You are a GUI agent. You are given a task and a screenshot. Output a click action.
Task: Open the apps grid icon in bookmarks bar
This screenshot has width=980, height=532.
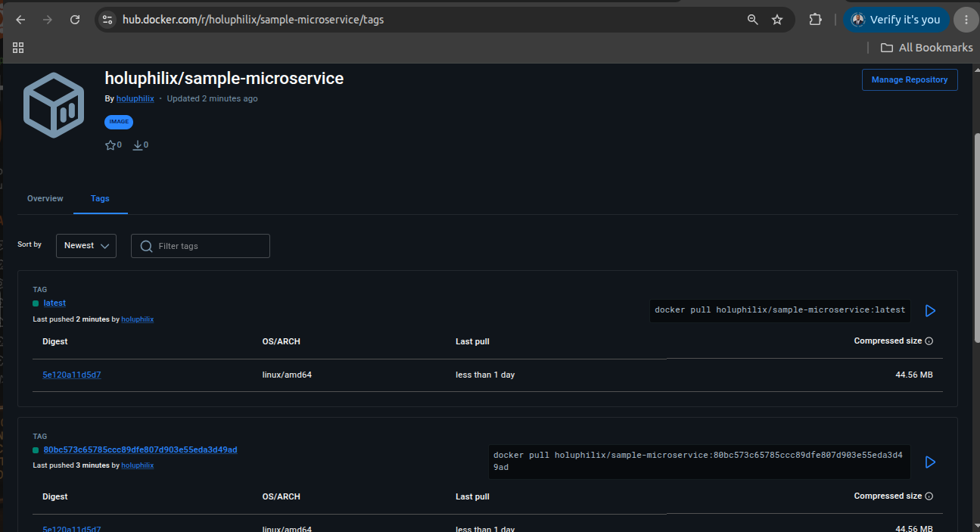(x=18, y=48)
